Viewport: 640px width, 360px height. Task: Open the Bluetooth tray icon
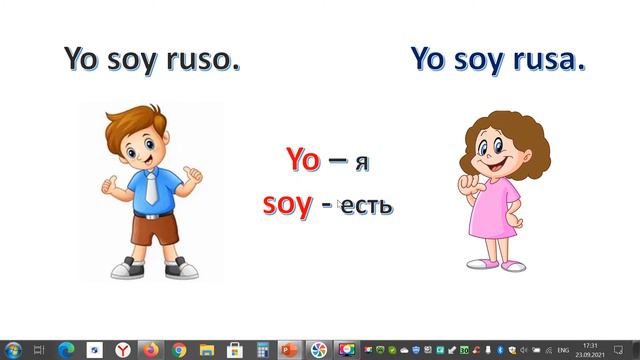(x=500, y=350)
